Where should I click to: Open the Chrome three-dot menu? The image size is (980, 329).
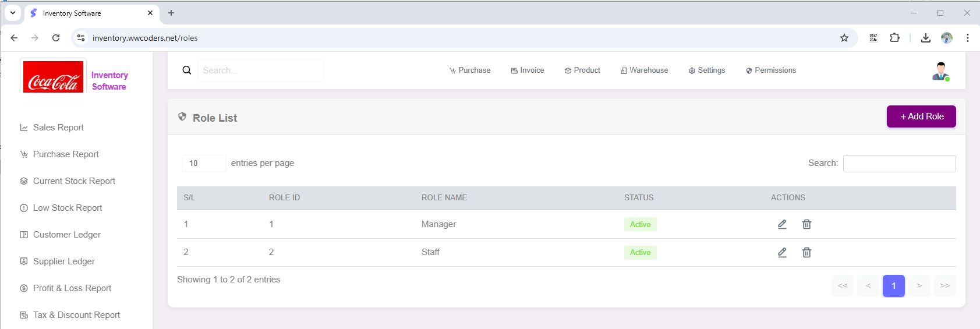(x=968, y=38)
